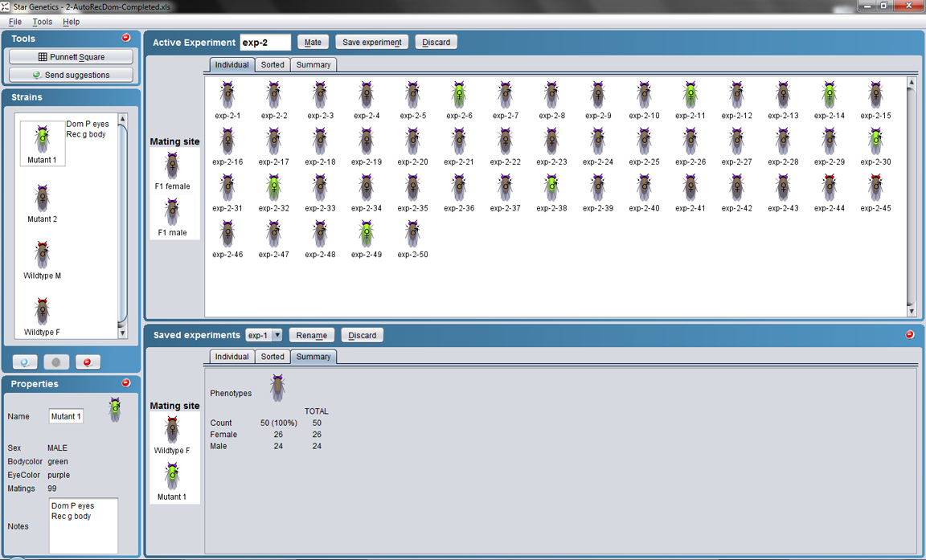The width and height of the screenshot is (926, 560).
Task: Click the blue circle button under Strains list
Action: click(25, 362)
